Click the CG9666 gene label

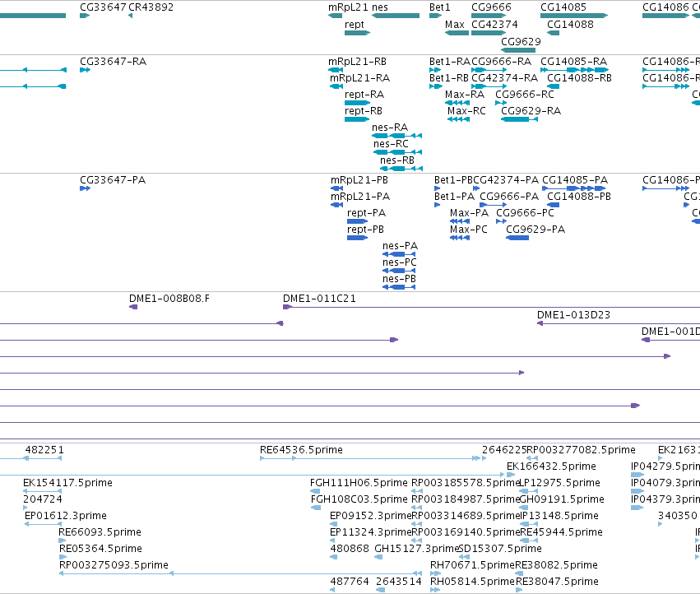coord(491,7)
